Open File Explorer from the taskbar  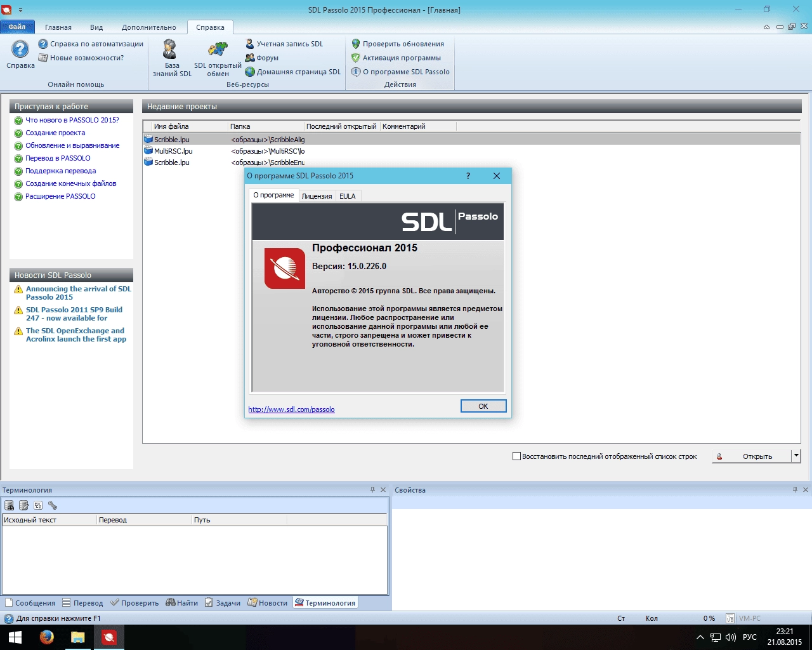tap(77, 637)
